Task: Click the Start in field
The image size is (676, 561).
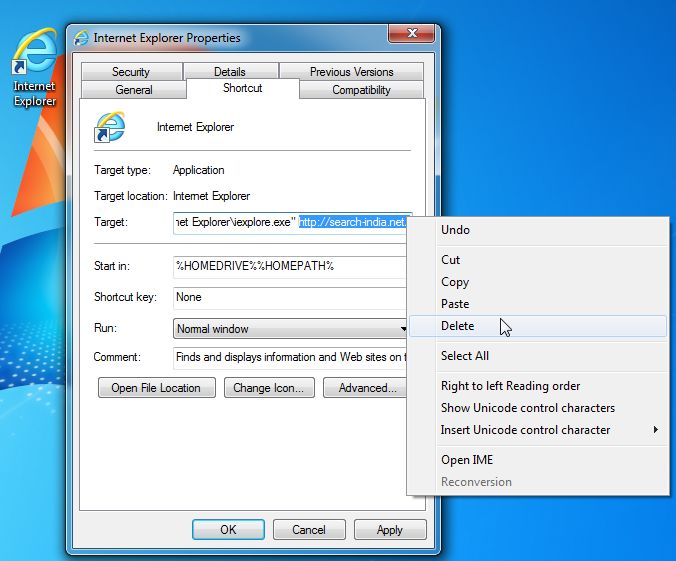Action: [x=290, y=266]
